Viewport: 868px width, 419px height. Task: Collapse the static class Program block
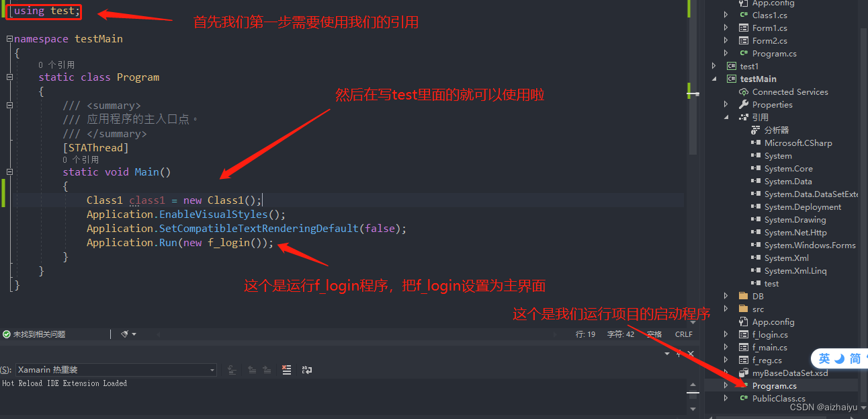click(9, 77)
